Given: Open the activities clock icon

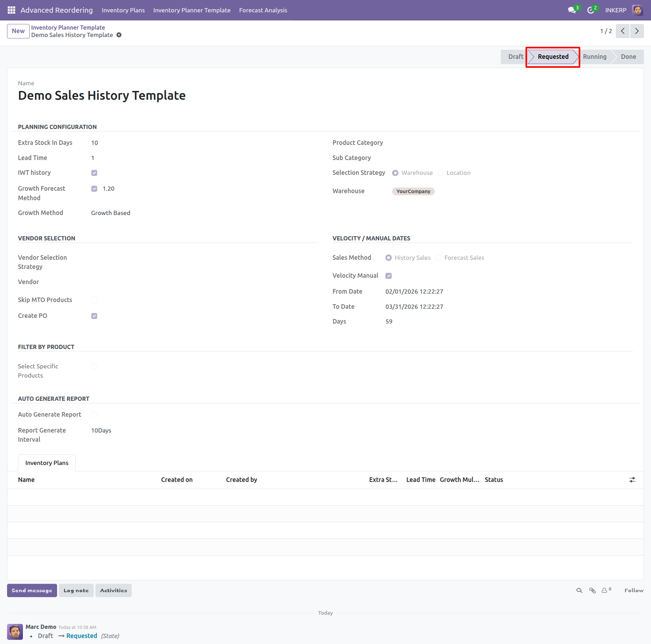Looking at the screenshot, I should point(591,10).
